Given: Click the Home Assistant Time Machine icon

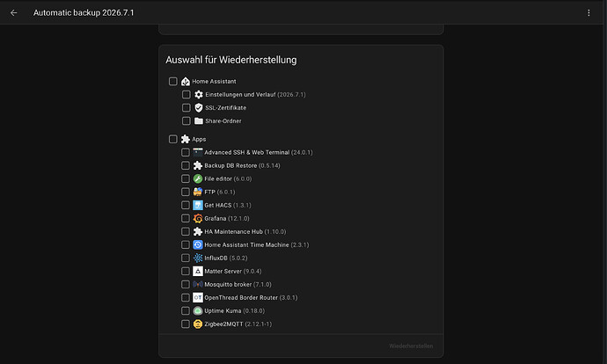Looking at the screenshot, I should [198, 244].
